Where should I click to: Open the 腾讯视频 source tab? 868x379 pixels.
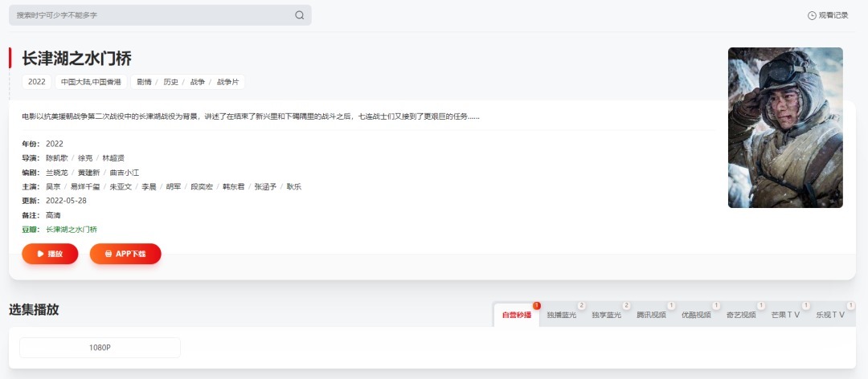point(651,315)
